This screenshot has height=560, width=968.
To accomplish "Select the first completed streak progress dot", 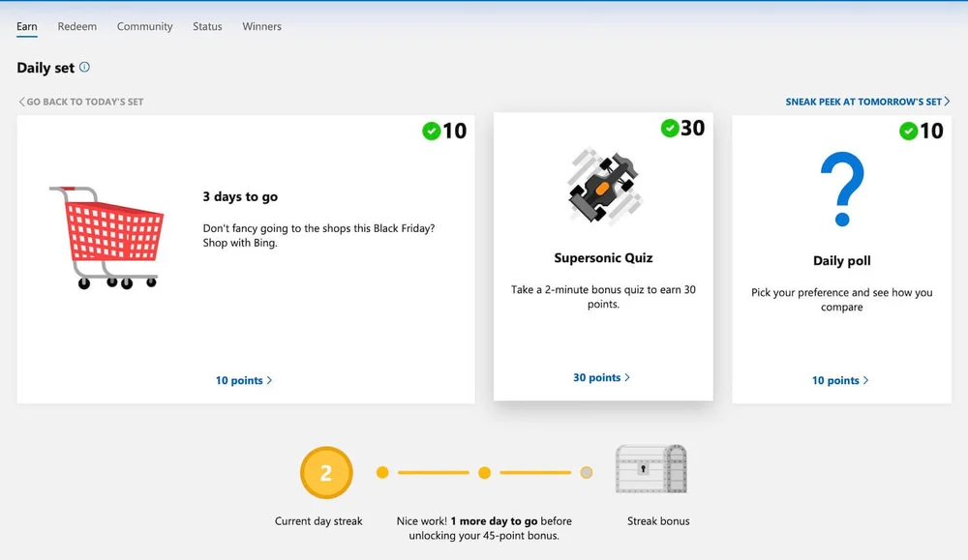I will [x=382, y=472].
